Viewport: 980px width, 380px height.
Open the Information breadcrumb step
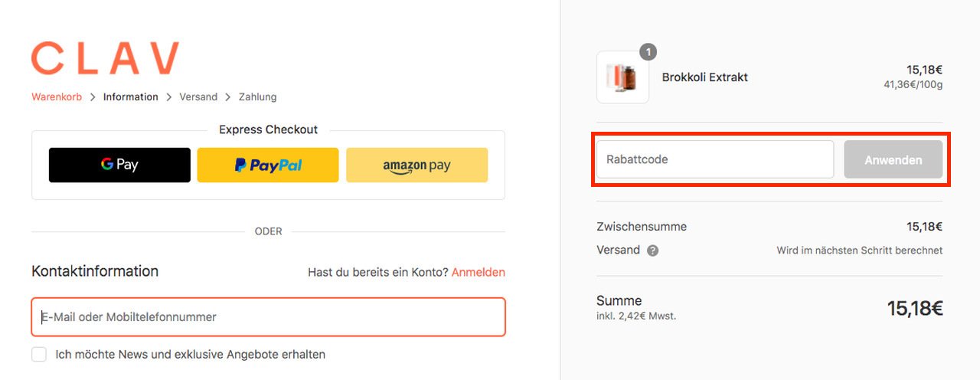point(131,97)
